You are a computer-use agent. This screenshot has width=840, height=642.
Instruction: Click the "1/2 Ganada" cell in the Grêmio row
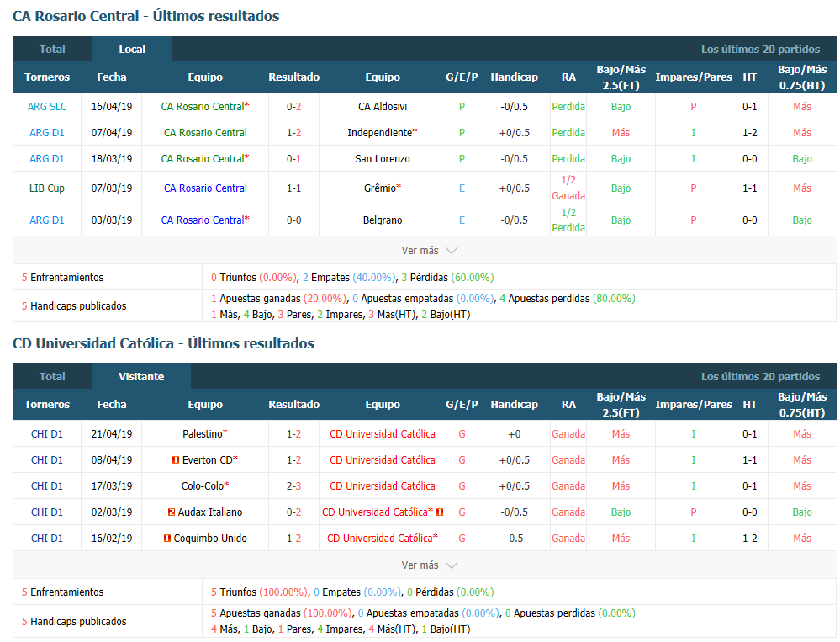click(x=568, y=188)
